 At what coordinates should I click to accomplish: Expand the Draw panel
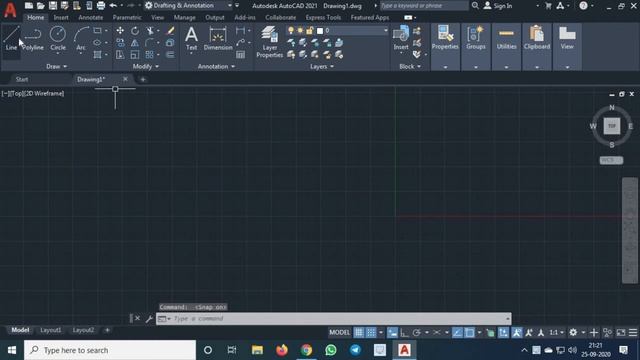[x=56, y=66]
